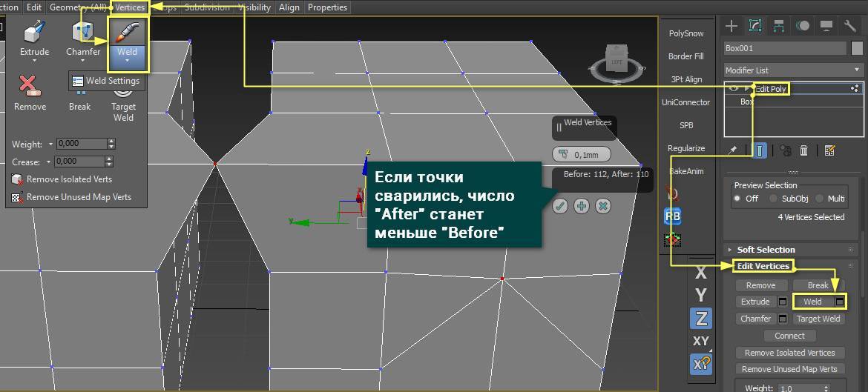
Task: Click the object color swatch next to Box001
Action: [x=856, y=48]
